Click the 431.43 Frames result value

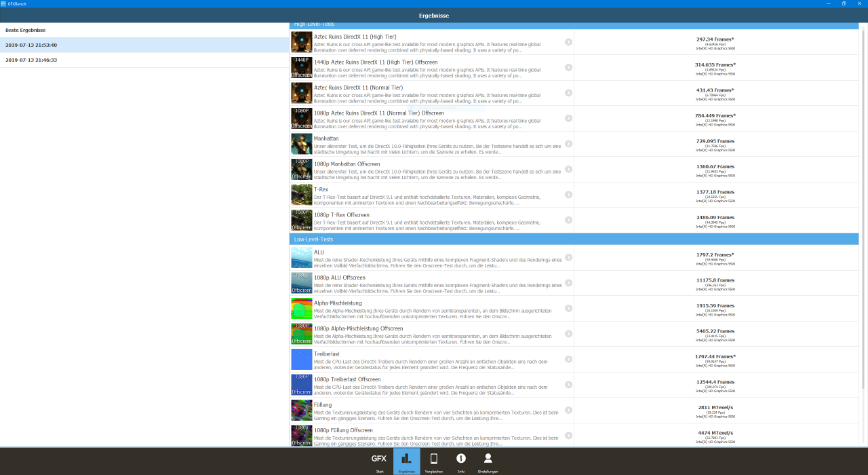point(715,90)
